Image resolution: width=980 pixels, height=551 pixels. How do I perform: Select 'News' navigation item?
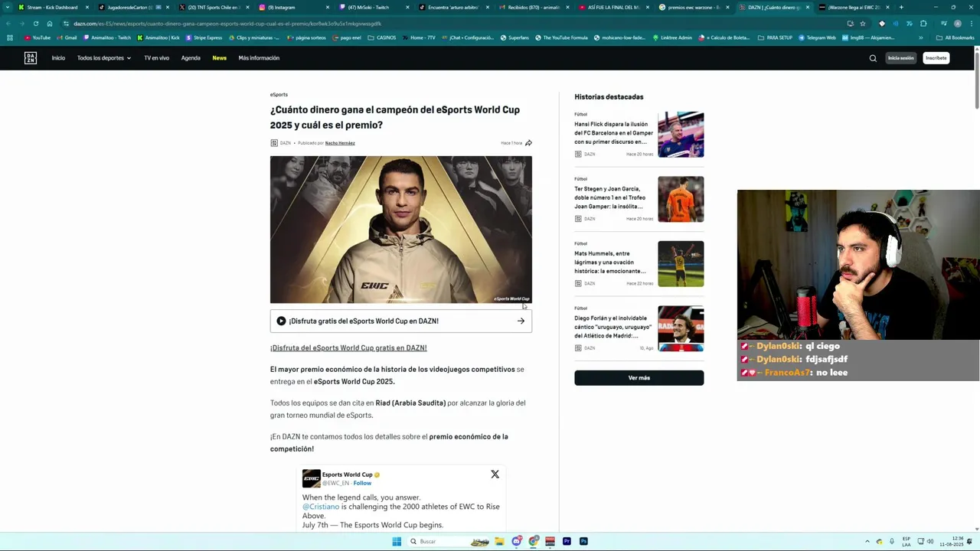[x=219, y=58]
